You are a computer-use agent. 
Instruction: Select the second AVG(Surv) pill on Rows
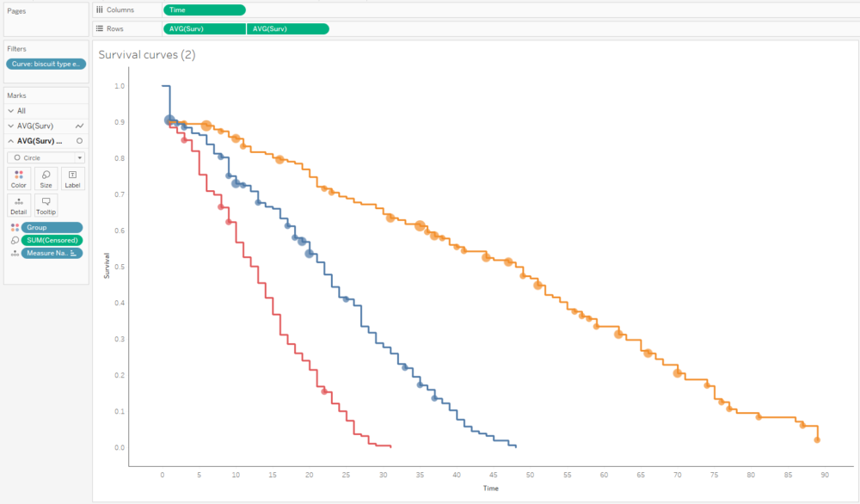point(287,28)
